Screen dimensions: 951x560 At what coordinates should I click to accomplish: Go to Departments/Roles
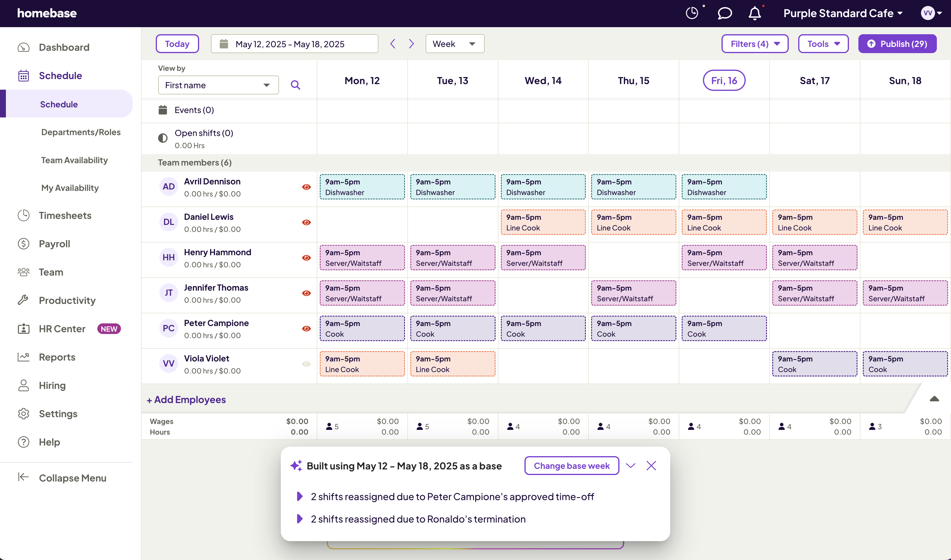[x=81, y=132]
